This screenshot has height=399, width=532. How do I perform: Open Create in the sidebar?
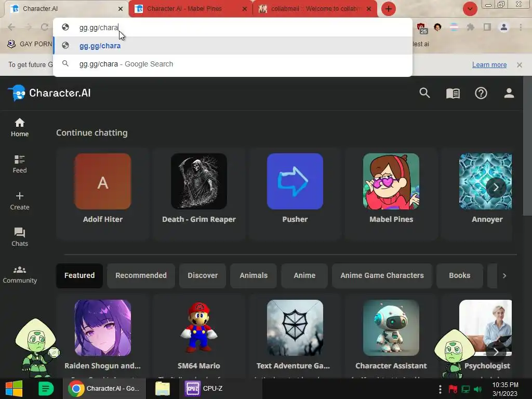click(20, 201)
